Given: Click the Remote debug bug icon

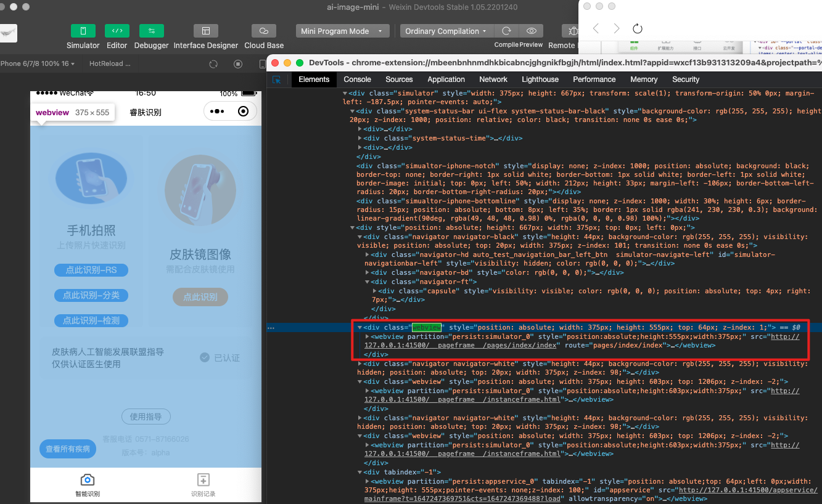Looking at the screenshot, I should 572,31.
